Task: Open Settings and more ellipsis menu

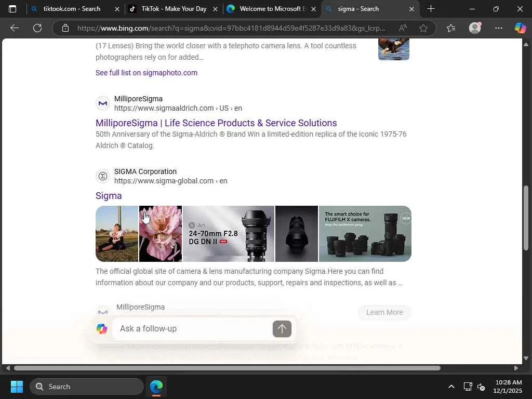Action: click(x=498, y=28)
